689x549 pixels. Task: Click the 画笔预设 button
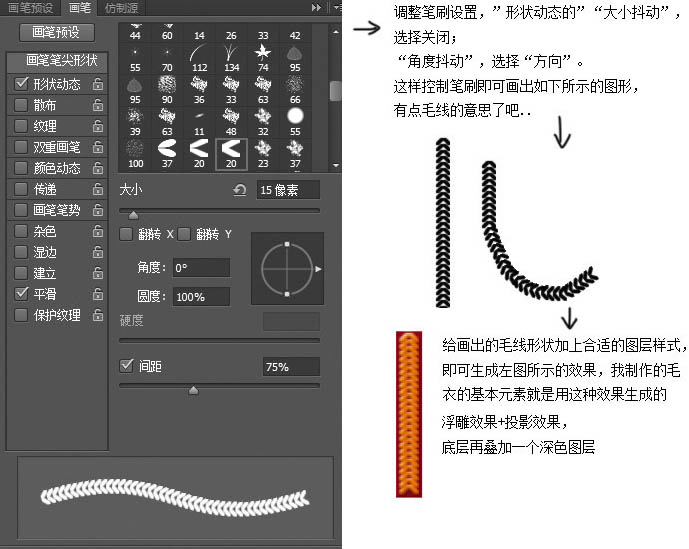56,33
